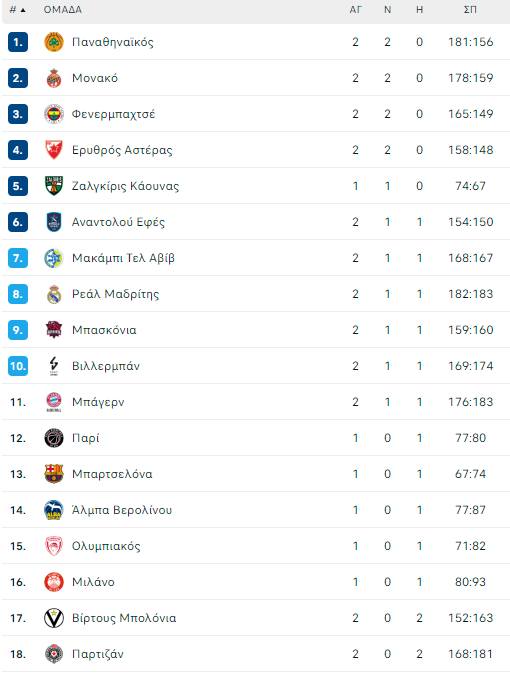Click the Ερυθρός Αστέρας red shield logo

point(54,150)
